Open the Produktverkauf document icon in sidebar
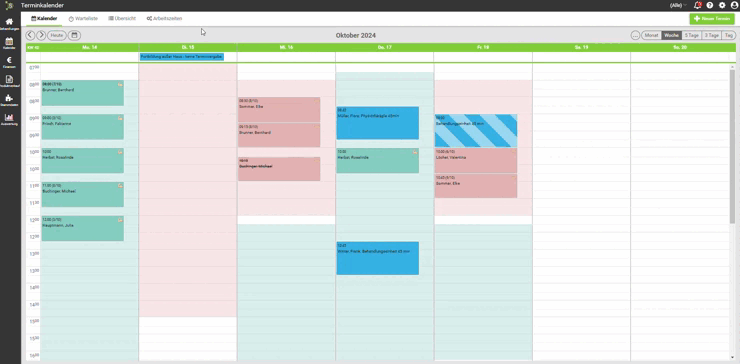Screen dimensions: 740x364 [9, 79]
